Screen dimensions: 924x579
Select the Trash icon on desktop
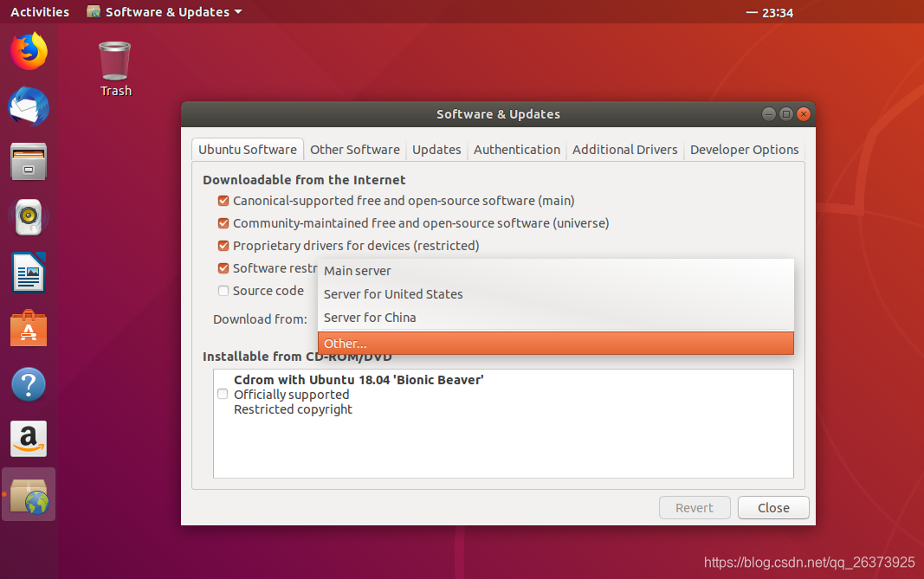pos(115,69)
